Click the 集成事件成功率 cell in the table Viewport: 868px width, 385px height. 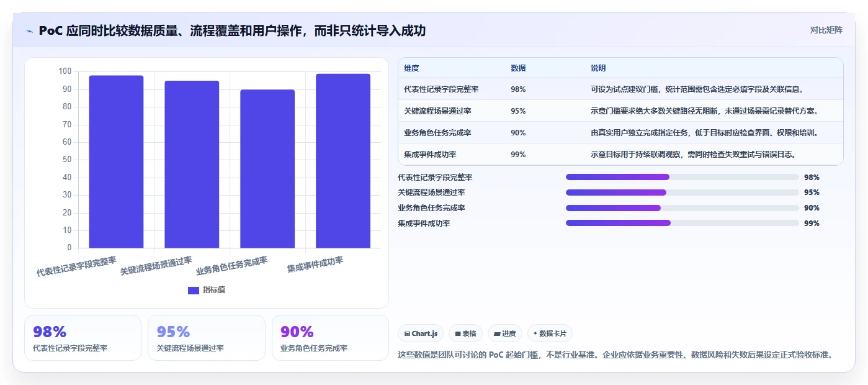coord(430,154)
